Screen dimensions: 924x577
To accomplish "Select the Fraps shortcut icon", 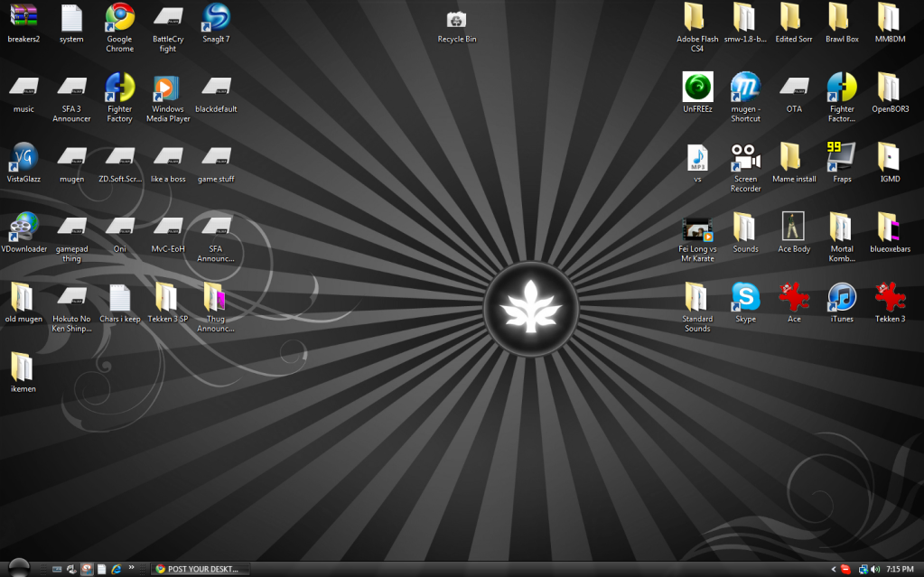I will click(x=841, y=157).
